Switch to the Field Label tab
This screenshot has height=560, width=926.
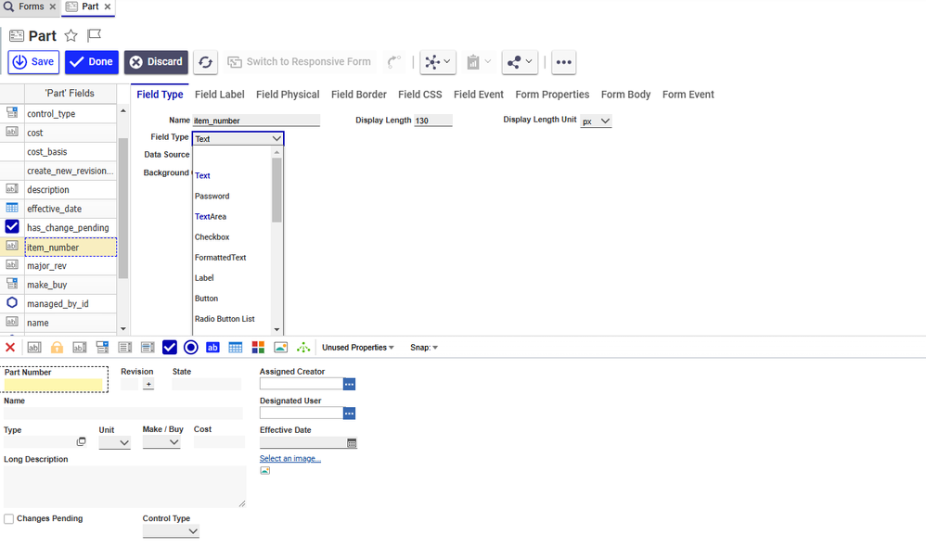(220, 95)
